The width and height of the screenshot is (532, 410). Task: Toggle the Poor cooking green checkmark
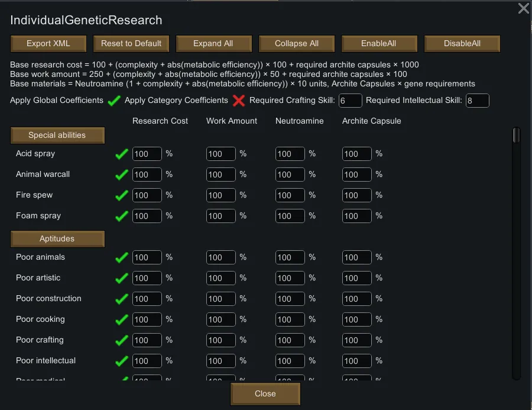point(122,319)
